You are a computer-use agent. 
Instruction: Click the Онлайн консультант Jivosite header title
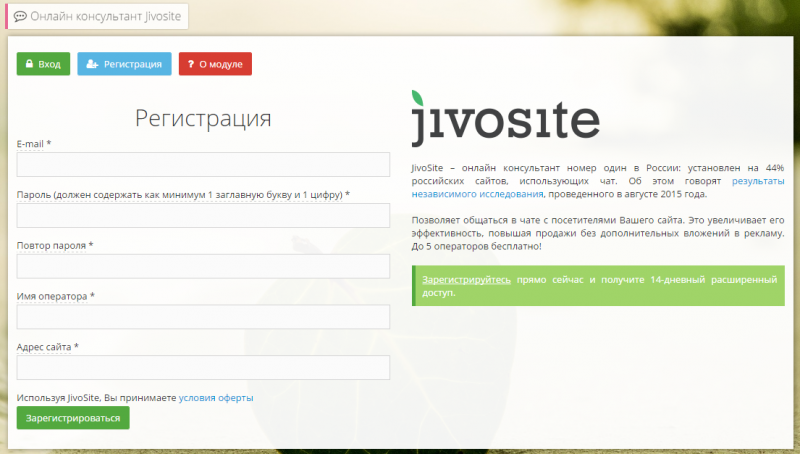click(x=106, y=16)
